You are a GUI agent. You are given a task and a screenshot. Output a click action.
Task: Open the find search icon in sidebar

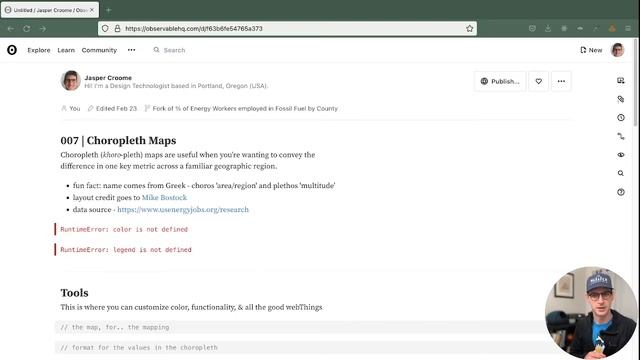(621, 173)
